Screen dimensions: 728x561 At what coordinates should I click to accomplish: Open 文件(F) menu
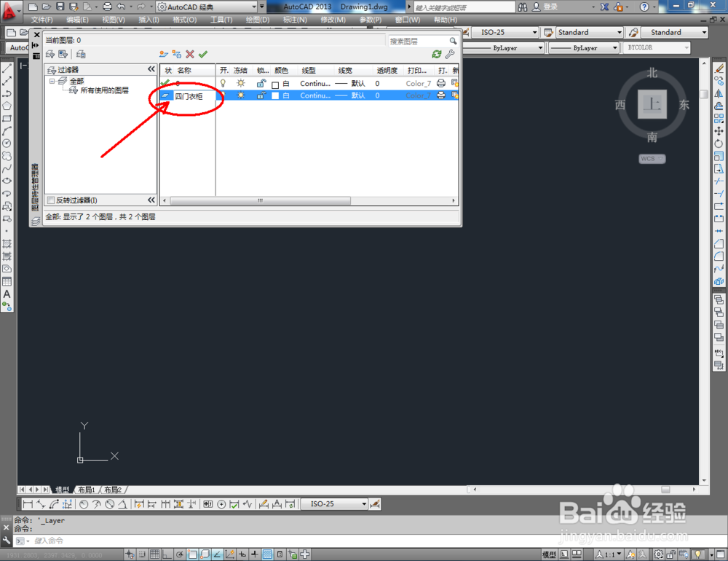click(x=41, y=20)
